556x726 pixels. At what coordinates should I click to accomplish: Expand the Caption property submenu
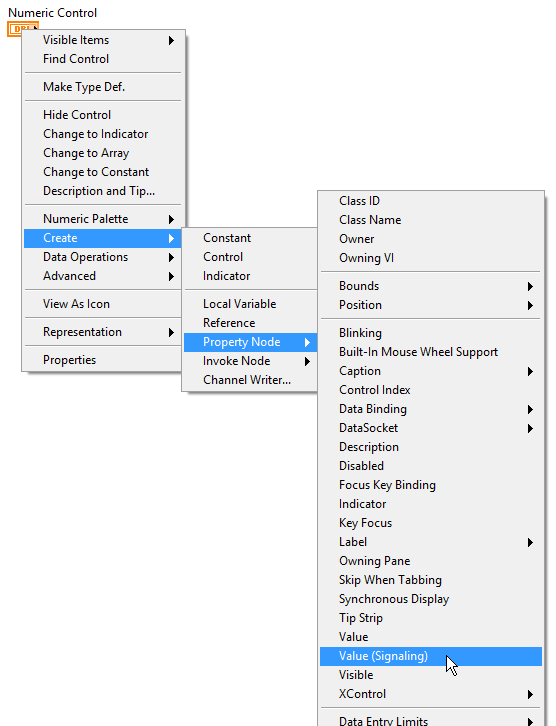[x=431, y=371]
